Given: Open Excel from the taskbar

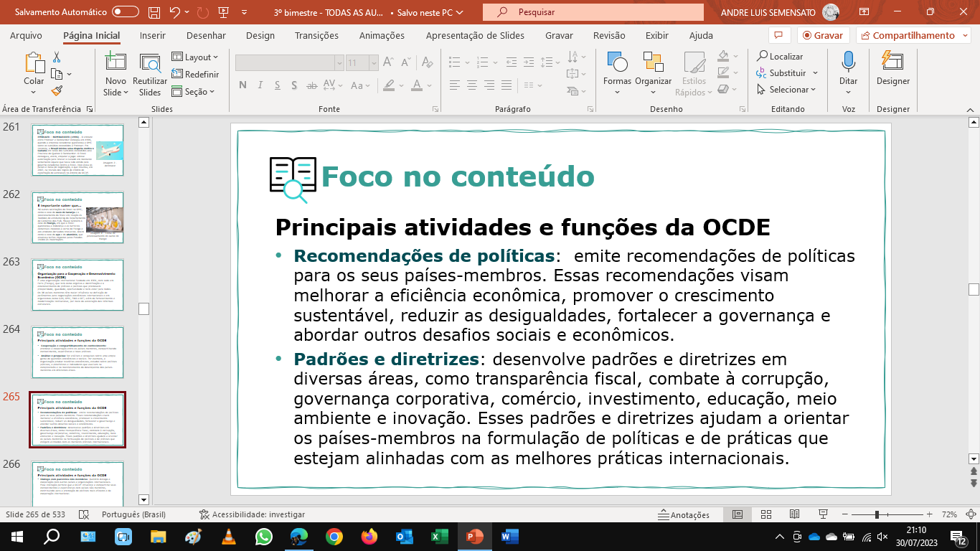Looking at the screenshot, I should [439, 536].
